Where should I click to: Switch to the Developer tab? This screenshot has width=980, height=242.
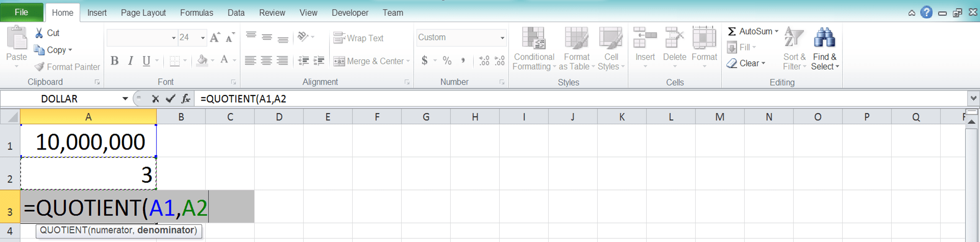pos(350,13)
